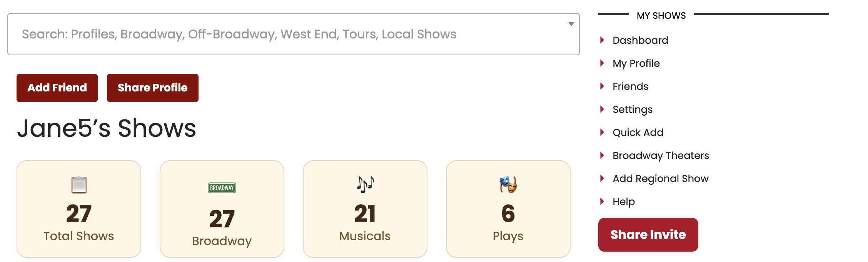This screenshot has width=868, height=262.
Task: Open the search filter dropdown arrow
Action: [571, 24]
